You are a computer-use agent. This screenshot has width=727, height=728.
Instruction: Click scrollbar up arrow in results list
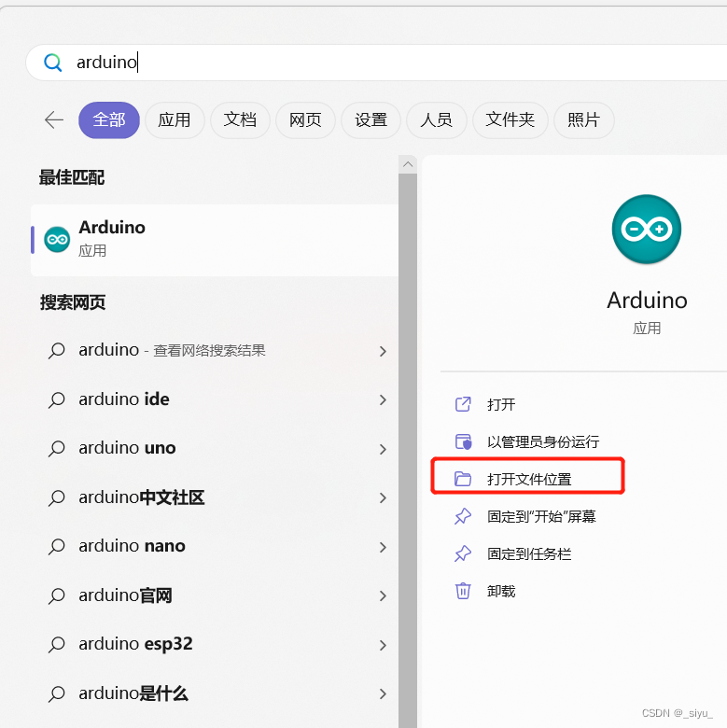(408, 164)
